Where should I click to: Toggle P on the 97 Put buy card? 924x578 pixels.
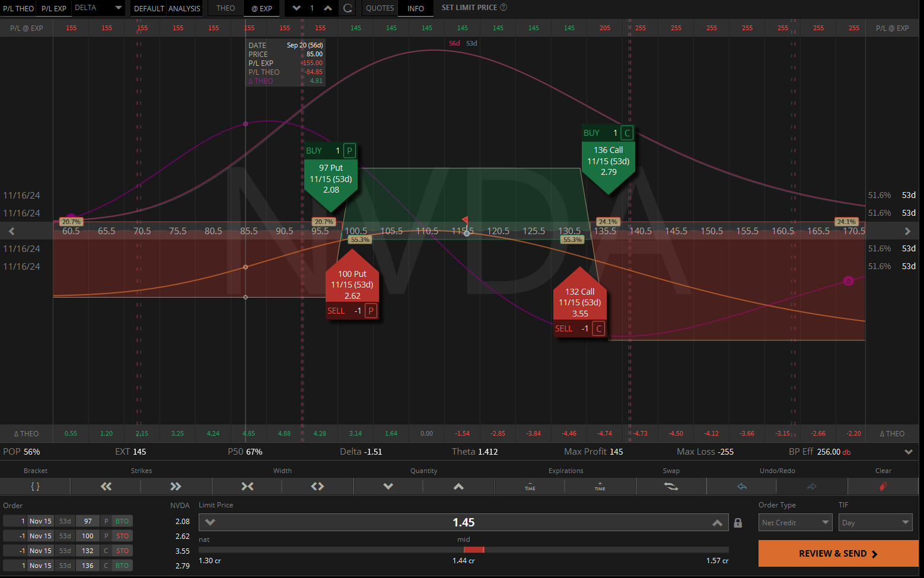click(349, 151)
